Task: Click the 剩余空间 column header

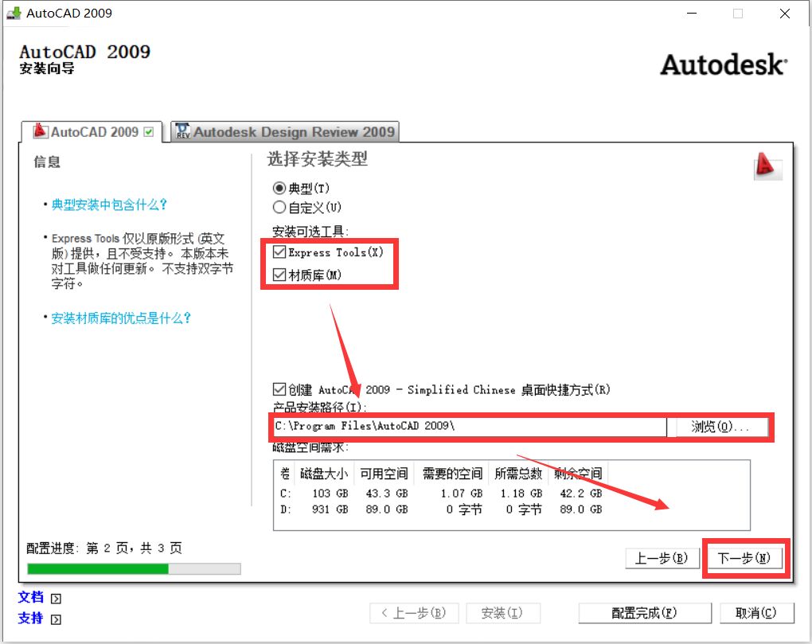Action: (x=579, y=473)
